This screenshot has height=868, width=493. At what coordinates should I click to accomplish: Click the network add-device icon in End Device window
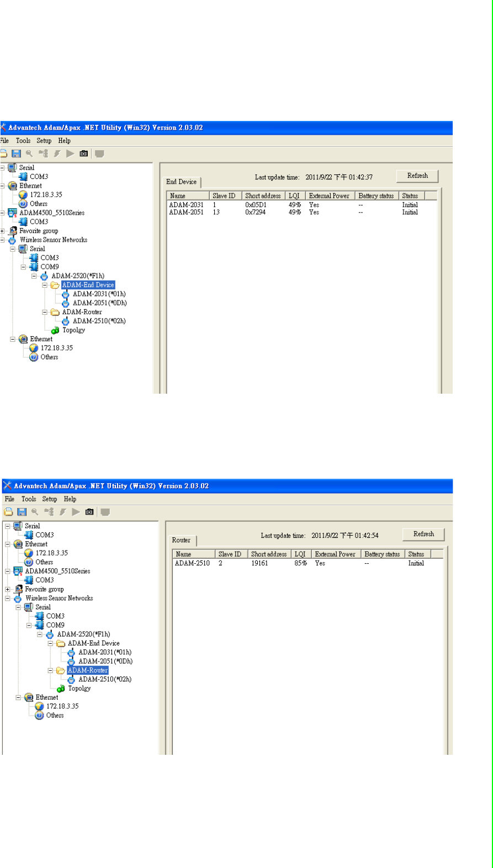click(x=43, y=154)
